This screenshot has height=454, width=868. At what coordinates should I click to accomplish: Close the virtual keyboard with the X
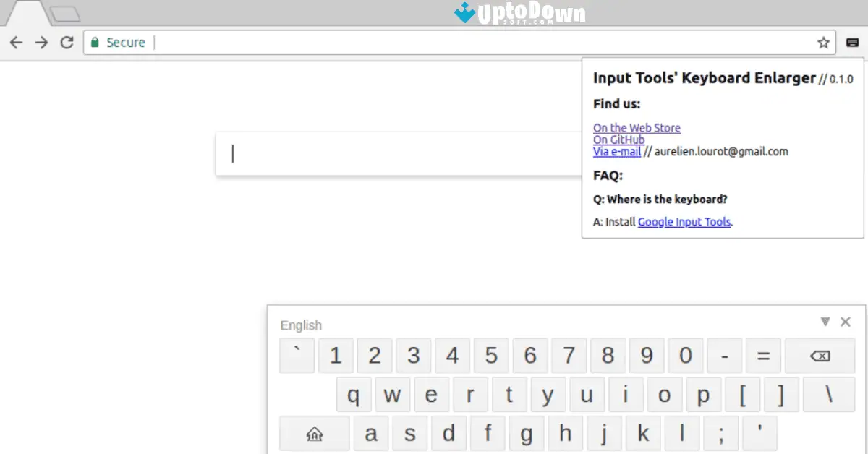pyautogui.click(x=845, y=322)
